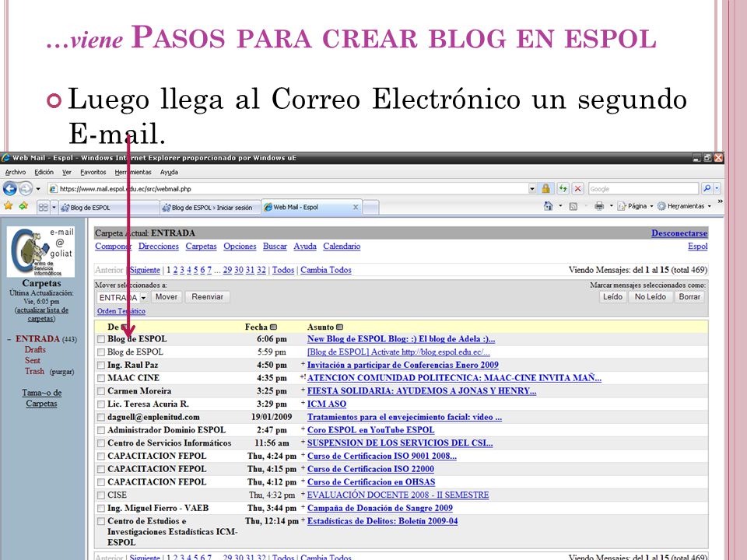Check the daguell@enplenitud.com message checkbox

[101, 417]
